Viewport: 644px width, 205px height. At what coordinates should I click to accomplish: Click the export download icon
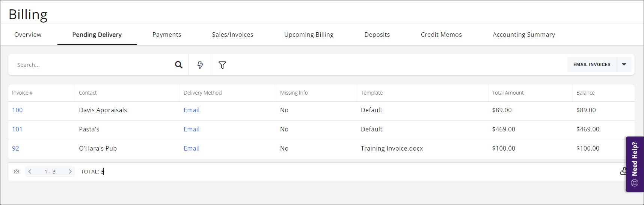[x=623, y=172]
